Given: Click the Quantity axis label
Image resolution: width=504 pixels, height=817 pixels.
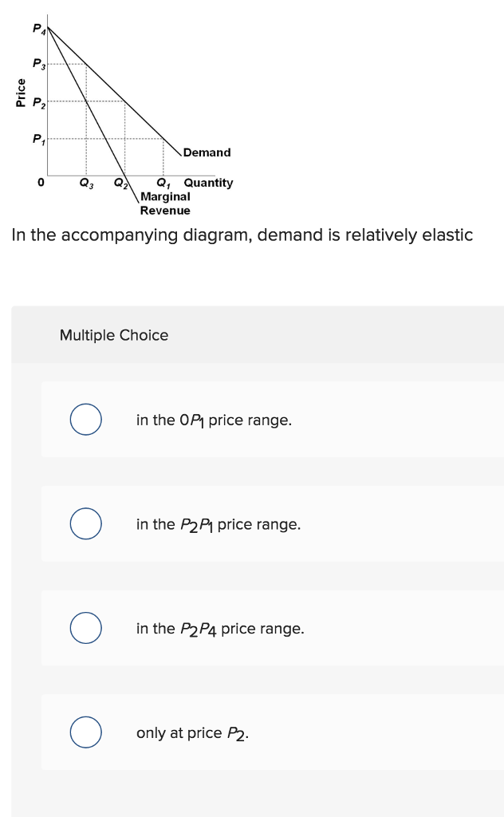Looking at the screenshot, I should [x=209, y=183].
